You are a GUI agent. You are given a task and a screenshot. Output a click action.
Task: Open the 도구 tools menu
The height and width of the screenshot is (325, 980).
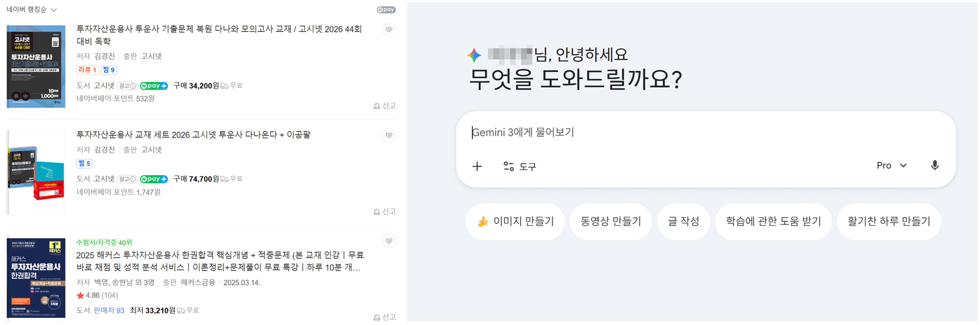[520, 166]
